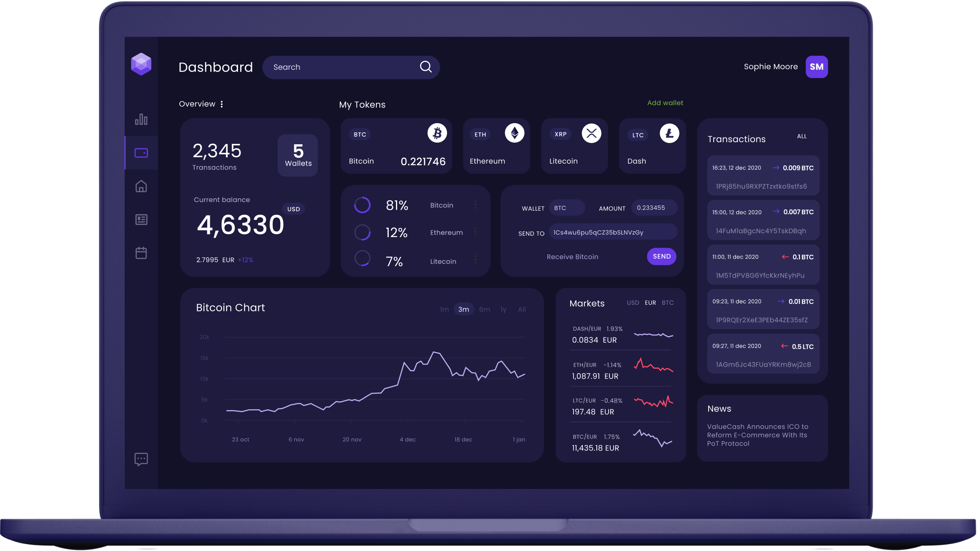Click the SEND button for Bitcoin
Screen dimensions: 980x551
pos(662,256)
